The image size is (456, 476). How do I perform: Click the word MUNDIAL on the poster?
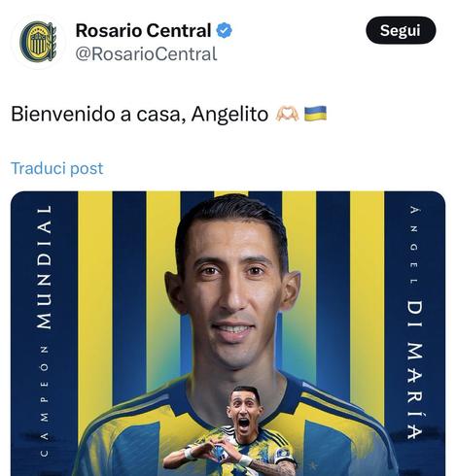(x=45, y=267)
